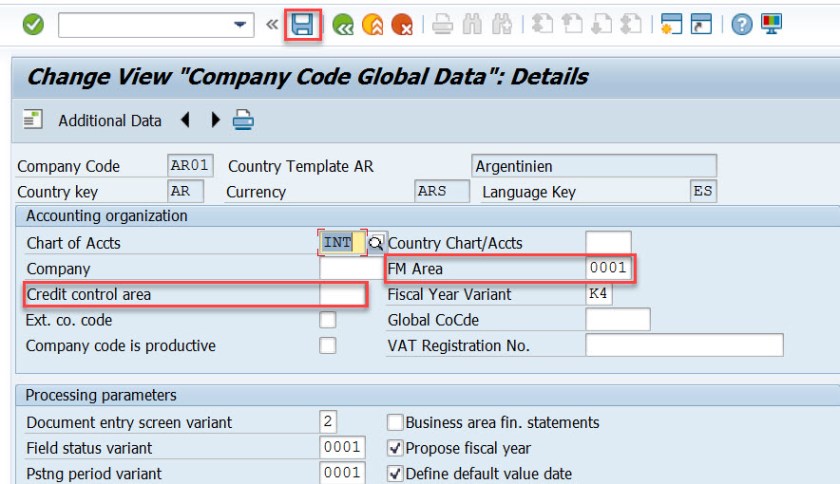840x484 pixels.
Task: Go to First Page icon
Action: 542,25
